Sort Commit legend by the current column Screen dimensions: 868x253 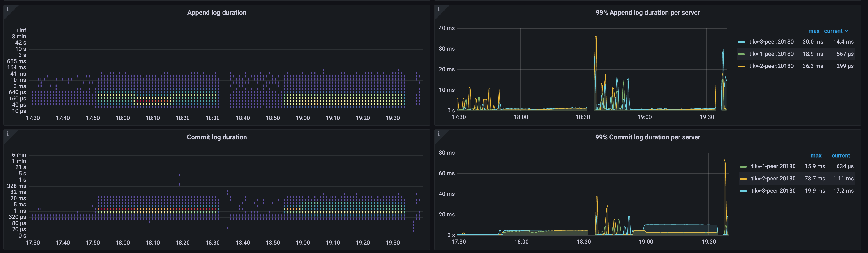841,155
